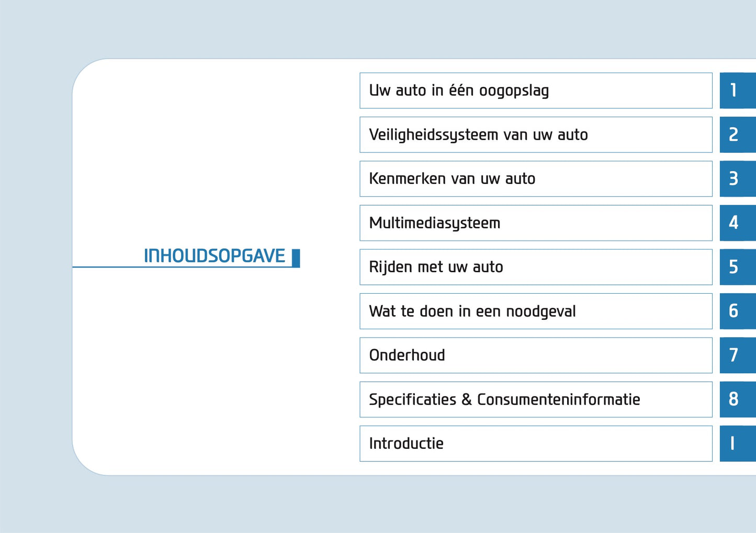Click the INHOUDSOPGAVE heading text

pyautogui.click(x=215, y=256)
